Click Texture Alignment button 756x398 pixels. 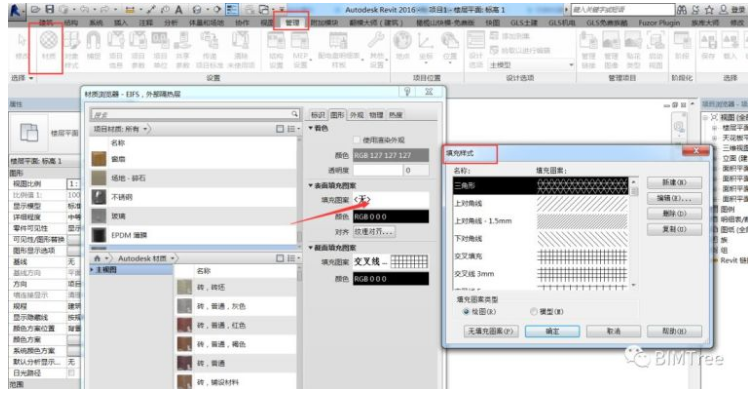(x=374, y=232)
